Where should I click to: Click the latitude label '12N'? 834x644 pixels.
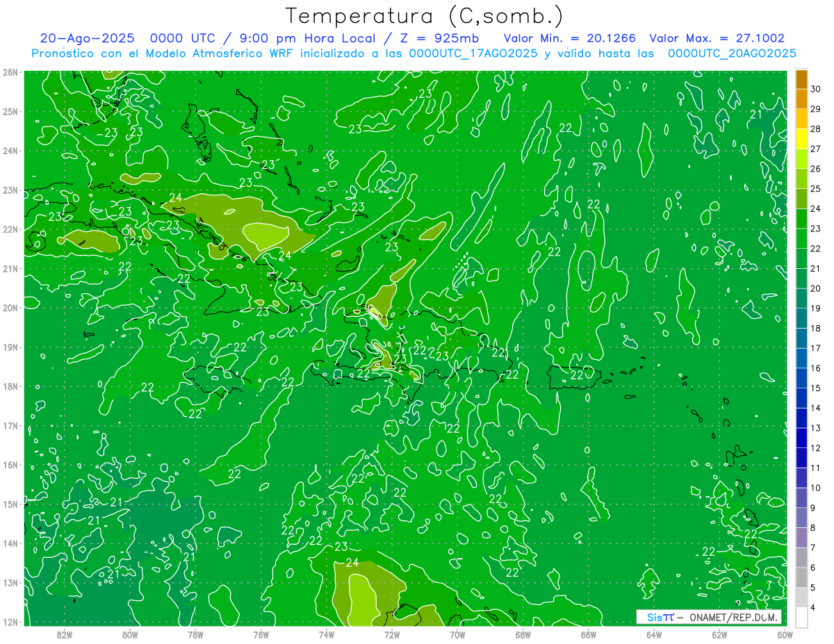[10, 622]
